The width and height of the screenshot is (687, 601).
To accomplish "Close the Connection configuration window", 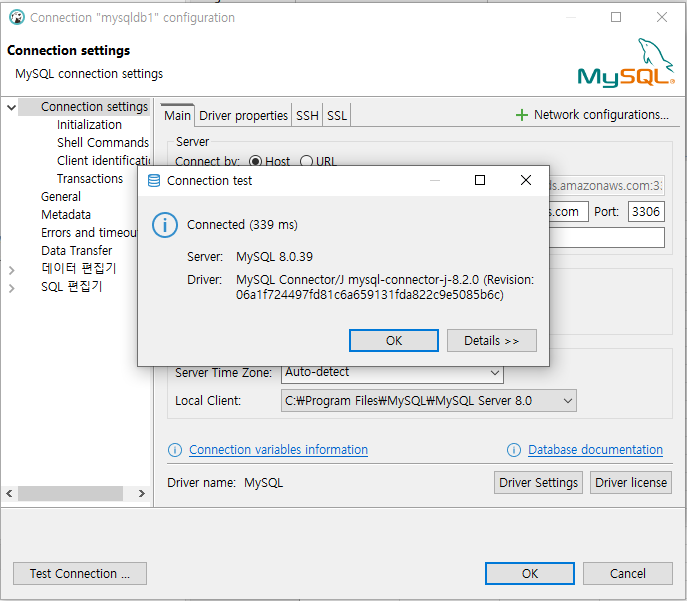I will pos(662,17).
